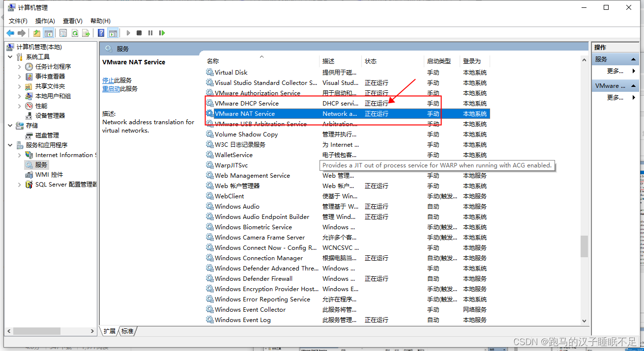Open the blue Help question mark icon
Screen dimensions: 644x351
(101, 33)
